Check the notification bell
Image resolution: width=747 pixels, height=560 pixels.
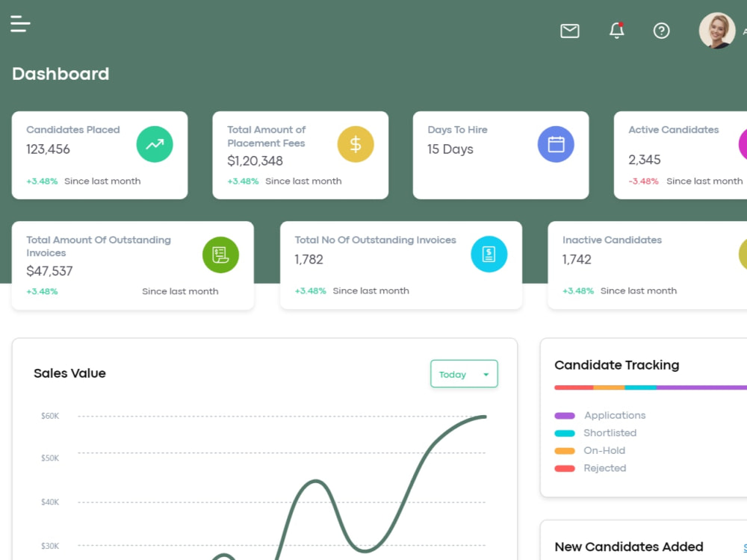(617, 31)
